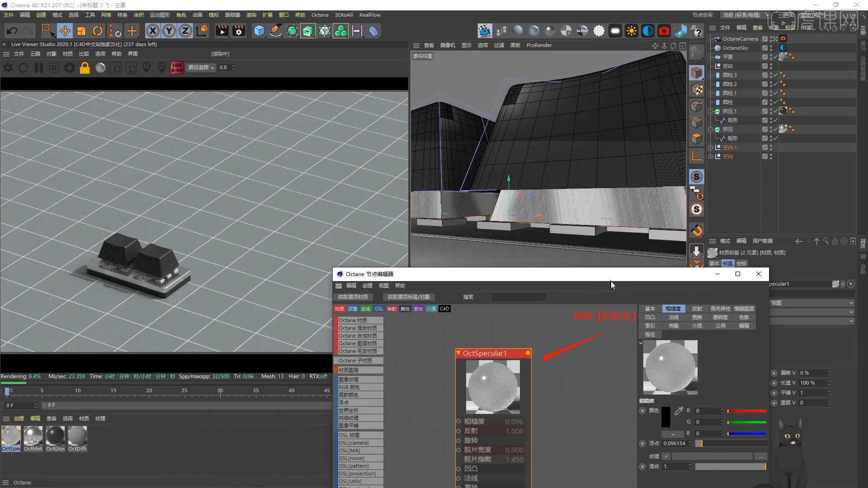Select the spline pen tool

tap(275, 31)
